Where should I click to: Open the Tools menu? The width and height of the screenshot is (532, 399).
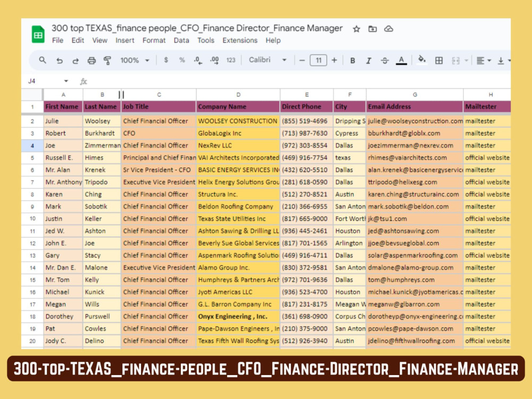pyautogui.click(x=206, y=40)
